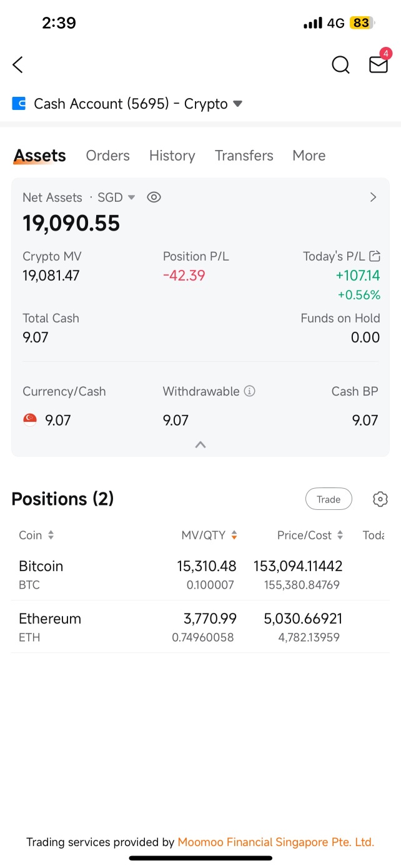Open net assets details right chevron
This screenshot has width=401, height=868.
pos(374,197)
